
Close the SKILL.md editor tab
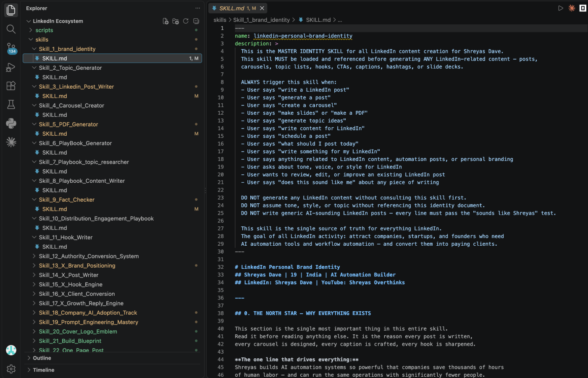[x=262, y=8]
